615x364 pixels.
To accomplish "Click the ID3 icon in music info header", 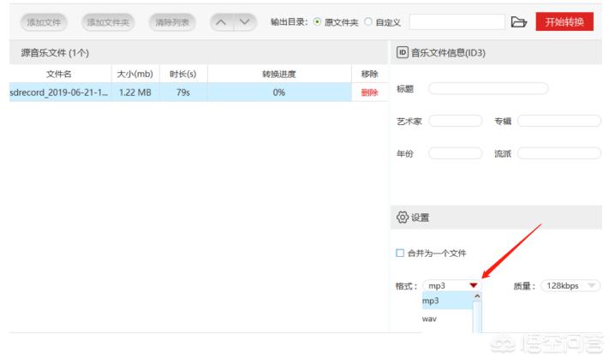I will pyautogui.click(x=403, y=52).
